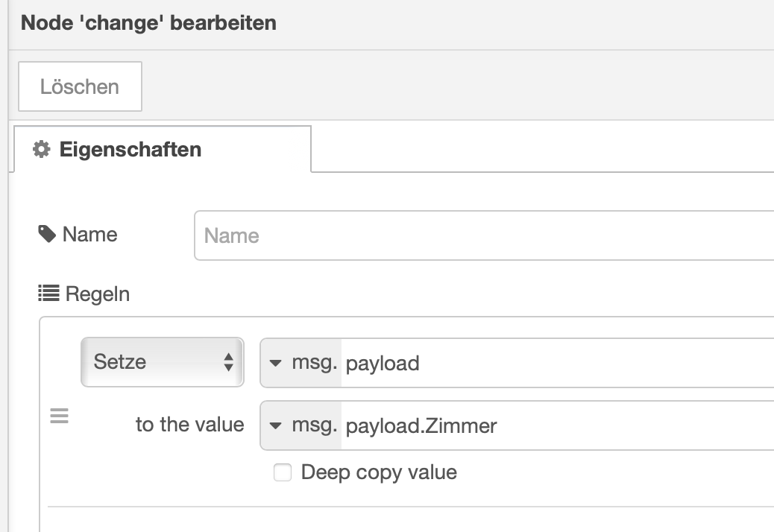Click the triangle caret on the payload row

pyautogui.click(x=275, y=363)
